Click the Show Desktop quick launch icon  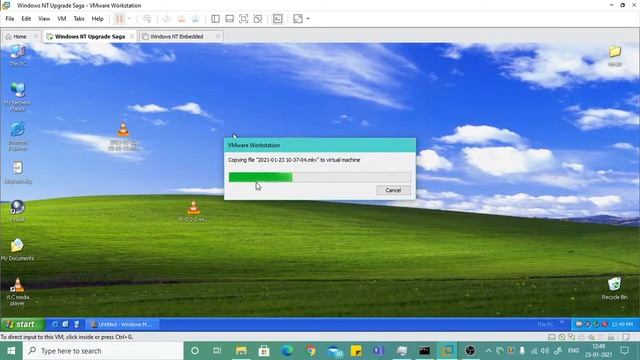pyautogui.click(x=76, y=324)
